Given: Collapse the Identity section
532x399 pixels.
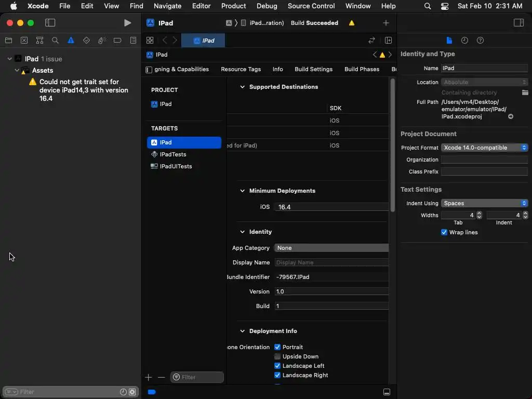Looking at the screenshot, I should [242, 232].
